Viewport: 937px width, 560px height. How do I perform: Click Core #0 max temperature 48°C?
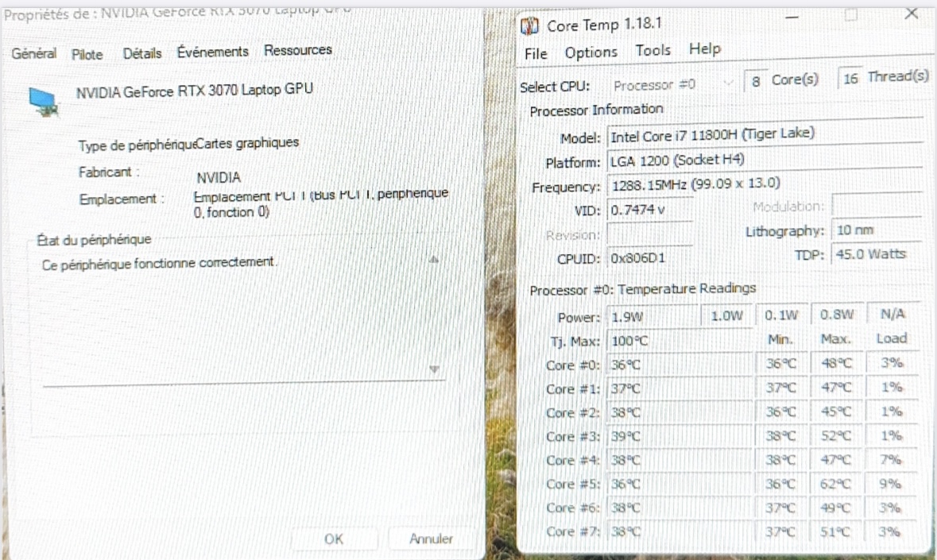(836, 363)
